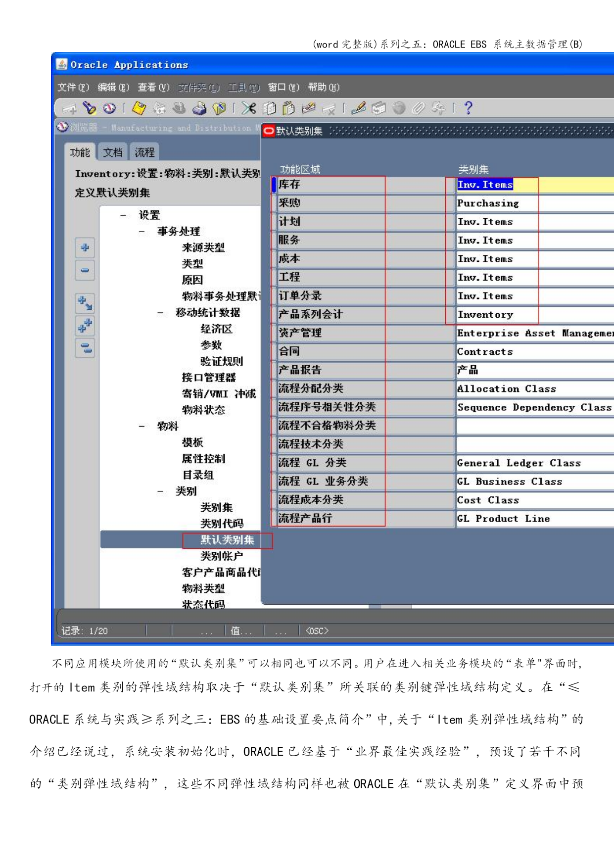The height and width of the screenshot is (868, 614).
Task: Click the Allocation Class field
Action: 535,389
